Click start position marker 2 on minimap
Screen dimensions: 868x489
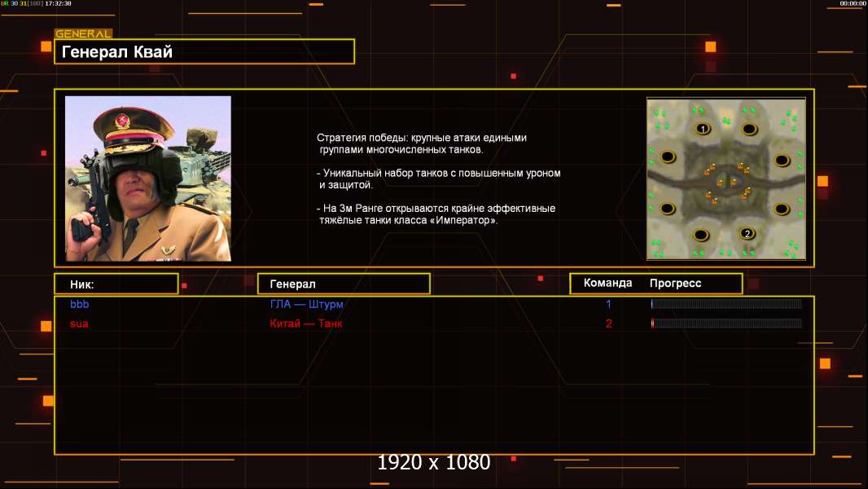747,234
